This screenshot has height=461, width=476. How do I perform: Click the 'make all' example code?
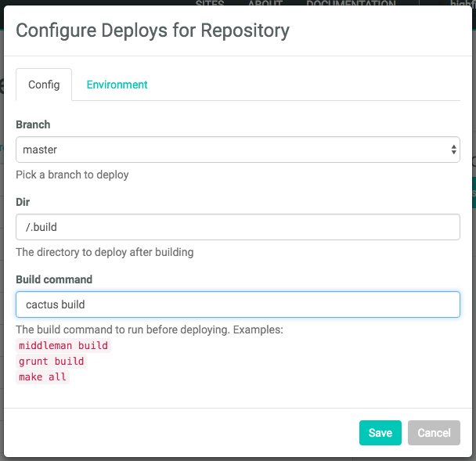pyautogui.click(x=42, y=376)
